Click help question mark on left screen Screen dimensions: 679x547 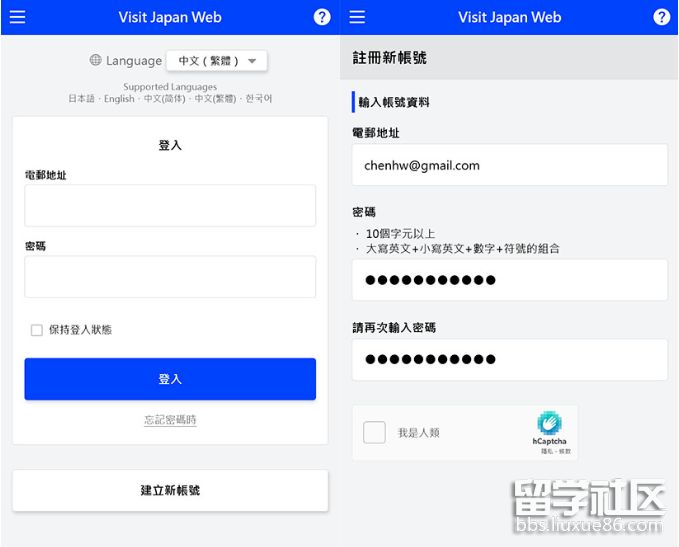(321, 17)
